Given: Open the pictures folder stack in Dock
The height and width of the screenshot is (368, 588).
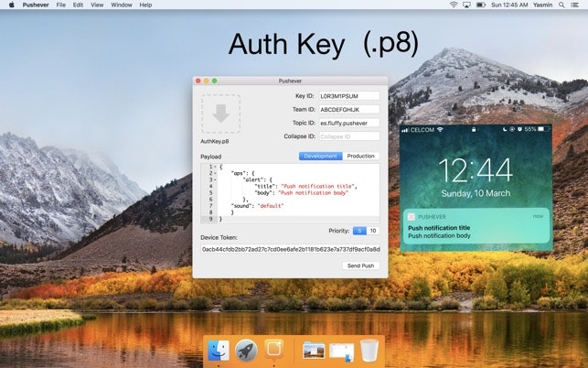Looking at the screenshot, I should click(314, 351).
